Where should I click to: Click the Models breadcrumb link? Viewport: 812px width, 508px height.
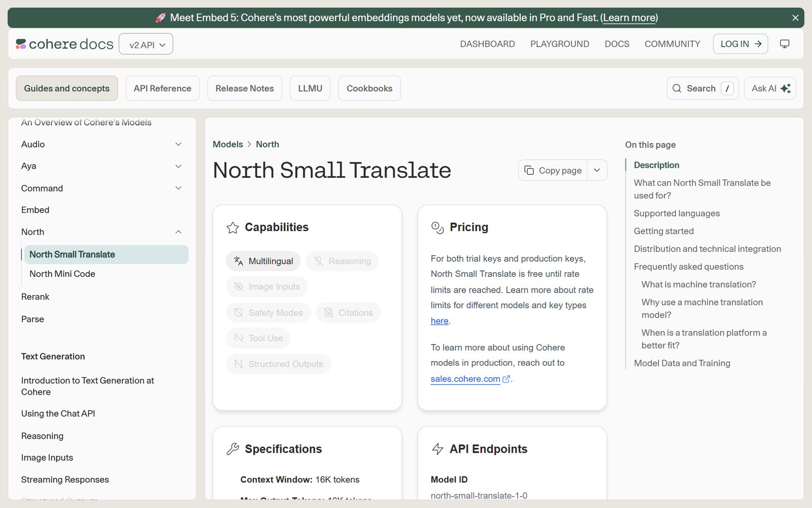coord(228,144)
